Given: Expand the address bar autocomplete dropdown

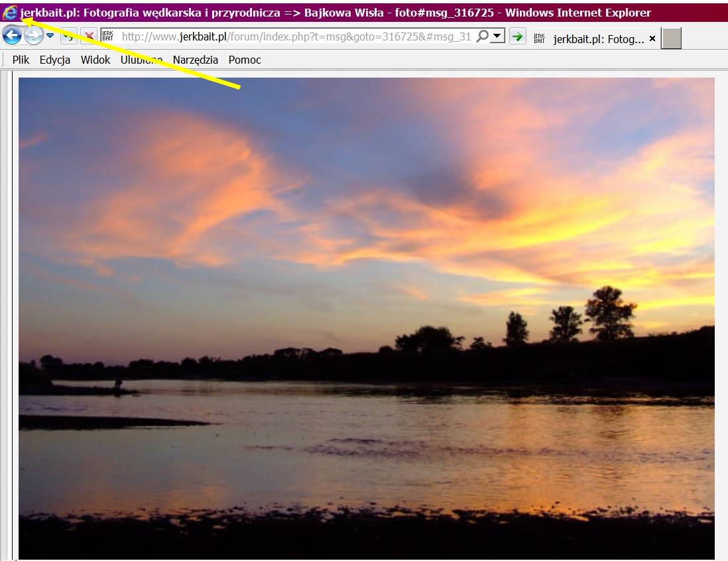Looking at the screenshot, I should (x=497, y=37).
